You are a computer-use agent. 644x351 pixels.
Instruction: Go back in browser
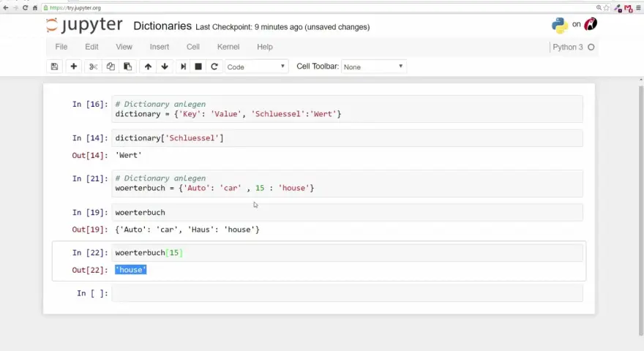click(x=6, y=8)
